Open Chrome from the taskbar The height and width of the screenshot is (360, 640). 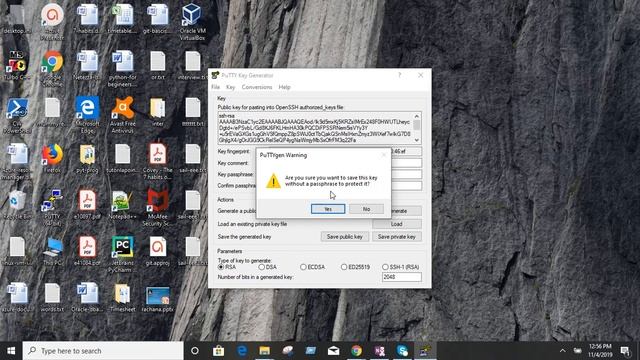click(356, 351)
